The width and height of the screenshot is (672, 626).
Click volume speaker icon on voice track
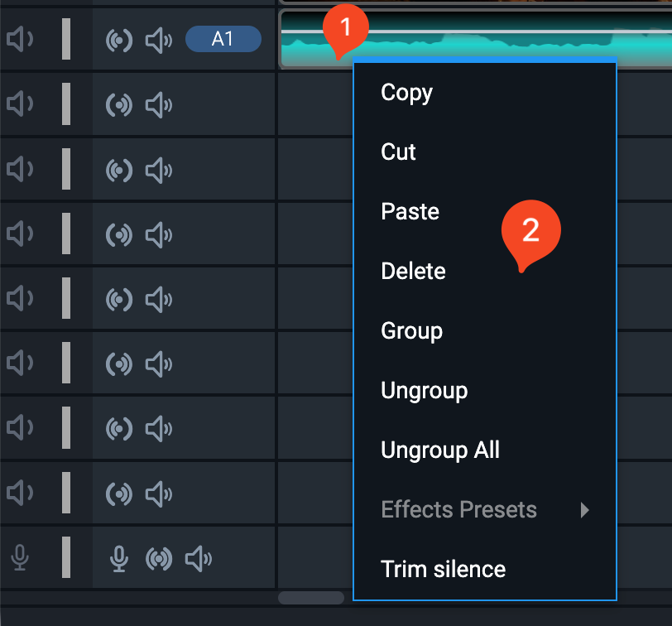[199, 559]
